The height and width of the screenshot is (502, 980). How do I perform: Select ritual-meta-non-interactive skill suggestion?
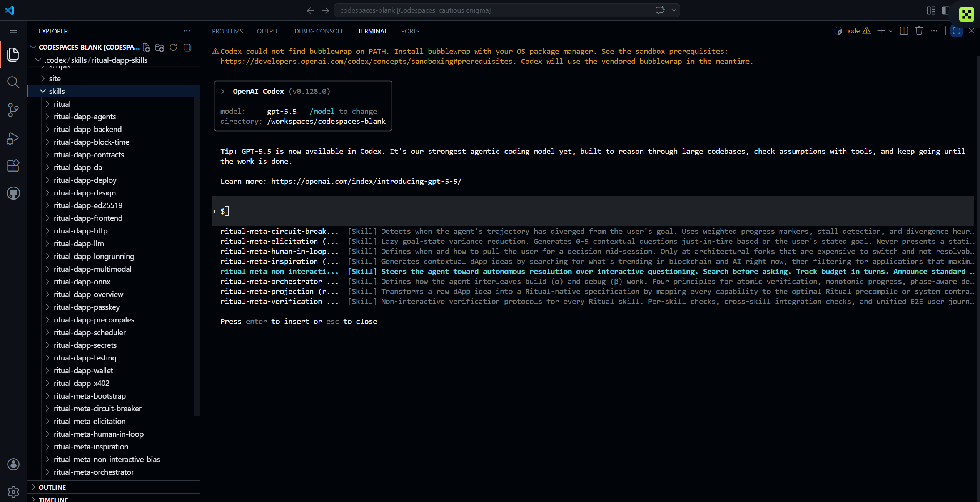click(x=596, y=272)
